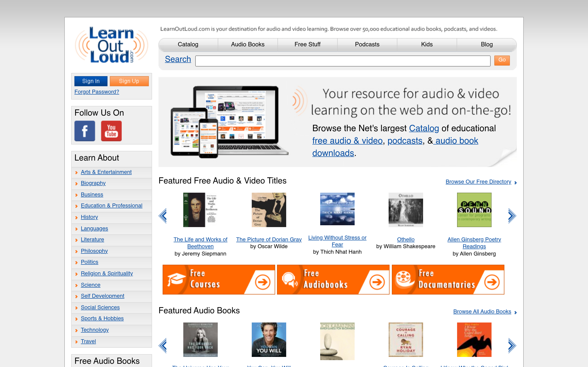Follow the Browse Our Free Directory link
This screenshot has width=588, height=367.
click(x=478, y=182)
